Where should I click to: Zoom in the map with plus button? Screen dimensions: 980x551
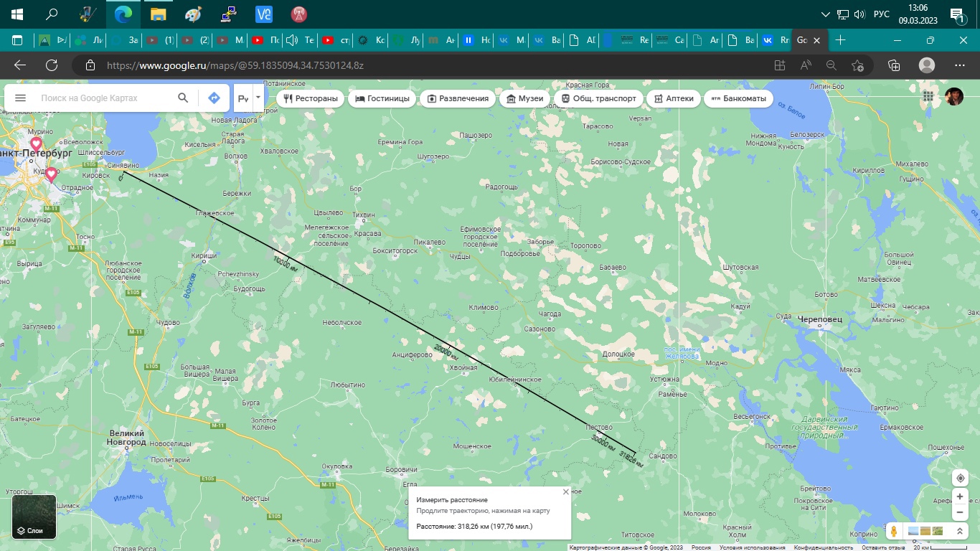(960, 496)
